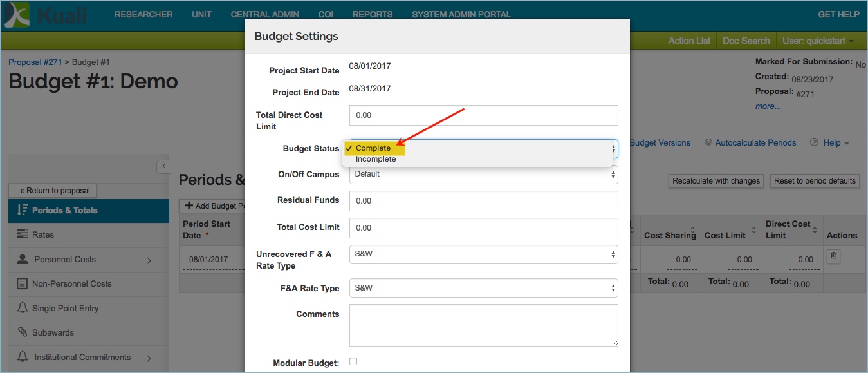The width and height of the screenshot is (868, 373).
Task: Click the Subawards paperclip icon
Action: coord(23,332)
